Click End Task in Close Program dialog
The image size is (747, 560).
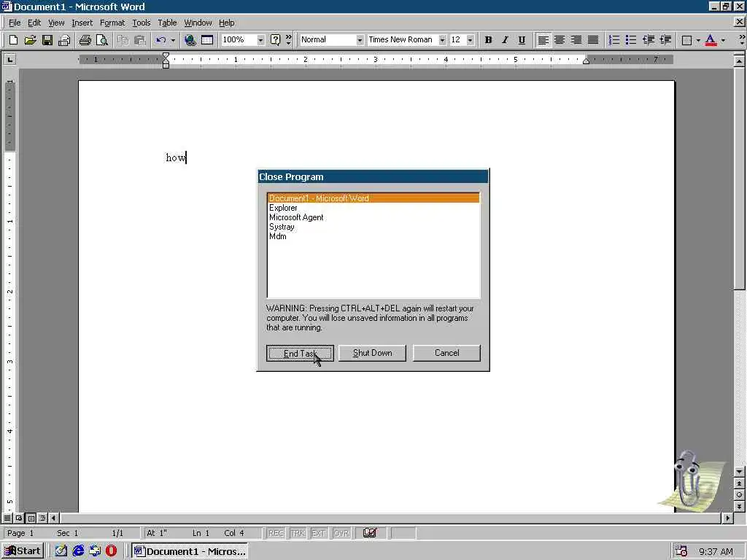click(300, 353)
